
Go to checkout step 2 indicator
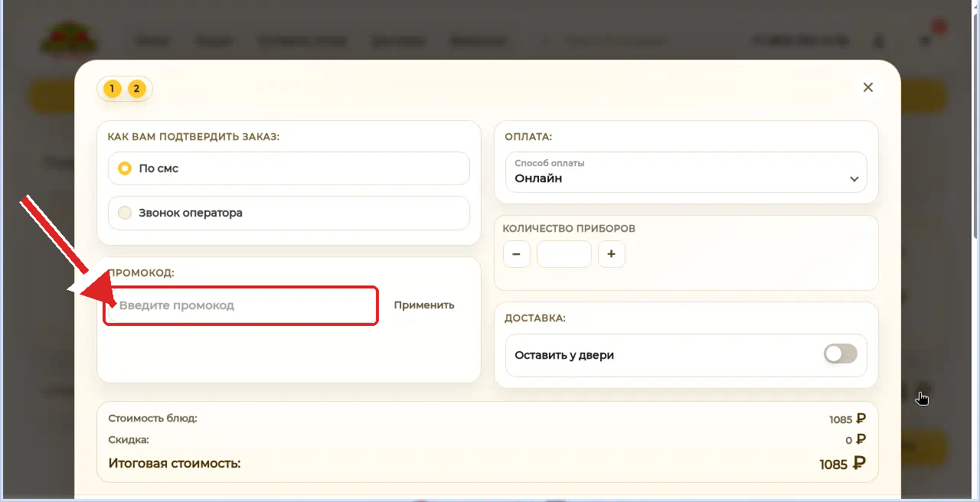136,89
